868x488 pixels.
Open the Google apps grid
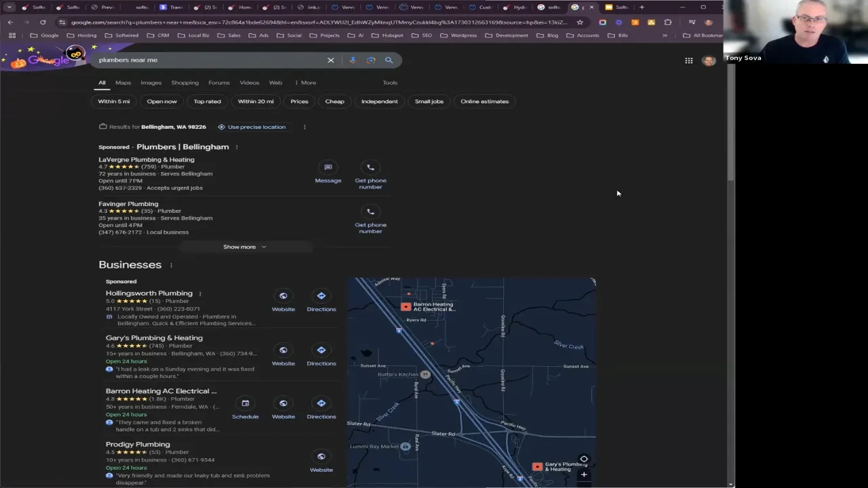689,60
